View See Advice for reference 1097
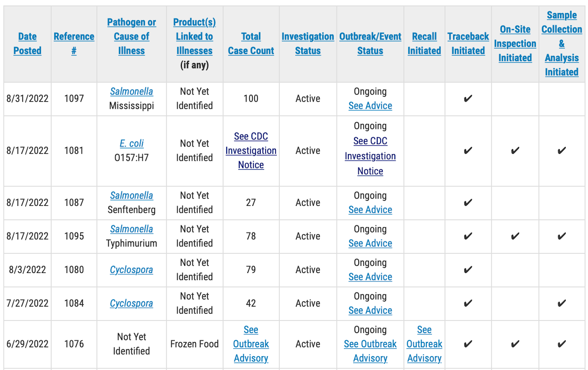 pyautogui.click(x=370, y=106)
